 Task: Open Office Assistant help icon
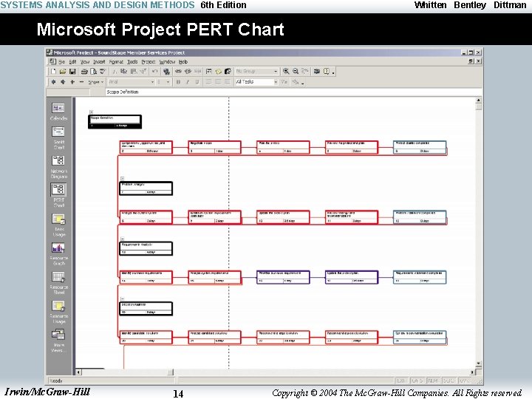(326, 71)
